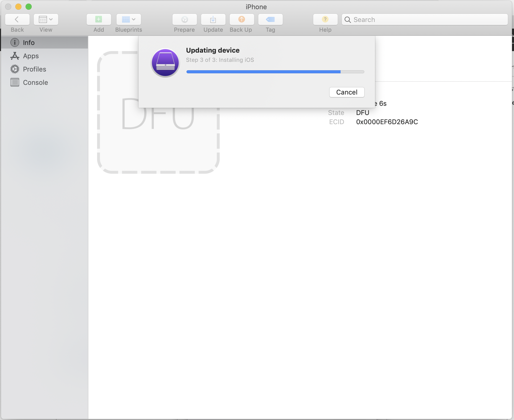Select the Info sidebar icon

point(14,42)
